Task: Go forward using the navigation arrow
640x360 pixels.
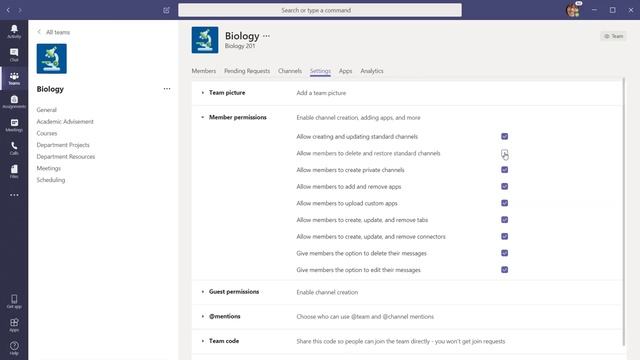Action: (20, 10)
